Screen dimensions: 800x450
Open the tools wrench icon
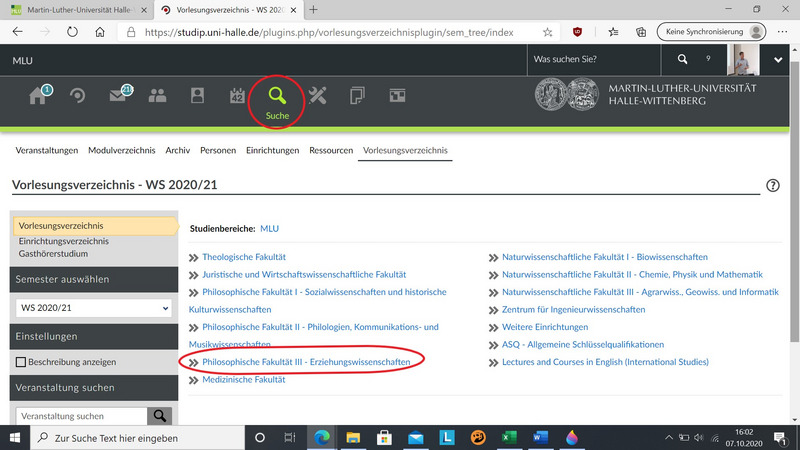(x=317, y=95)
